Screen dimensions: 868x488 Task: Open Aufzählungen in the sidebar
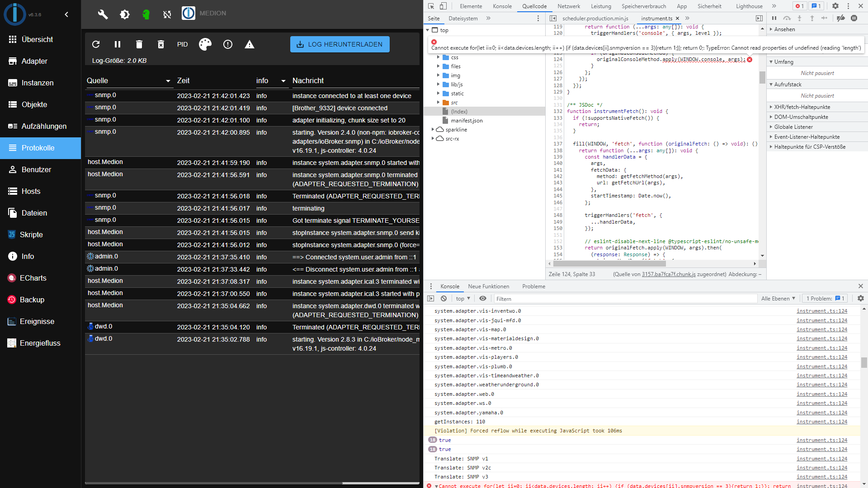coord(40,126)
